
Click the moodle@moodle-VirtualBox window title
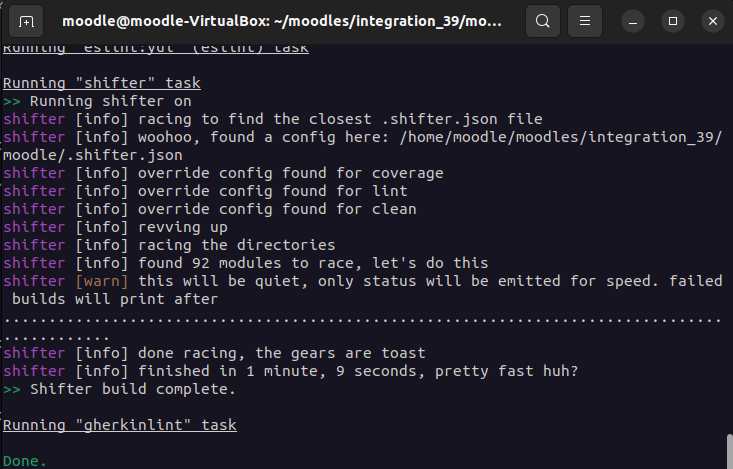[282, 22]
